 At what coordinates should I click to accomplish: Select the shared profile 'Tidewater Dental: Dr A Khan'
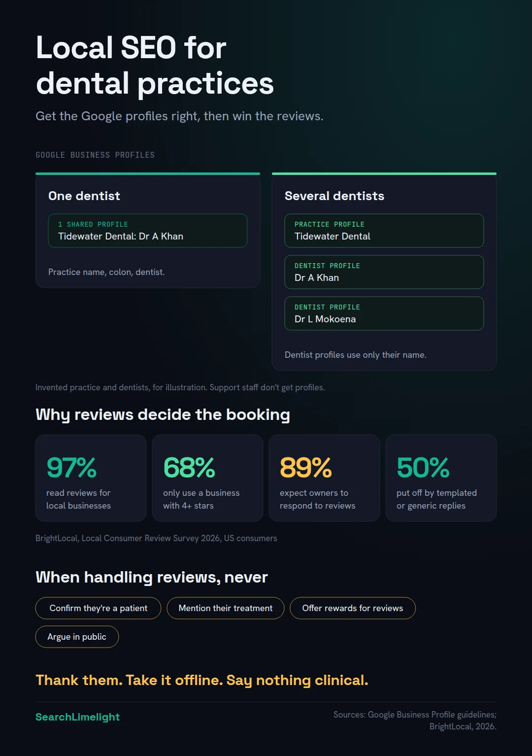(x=148, y=231)
